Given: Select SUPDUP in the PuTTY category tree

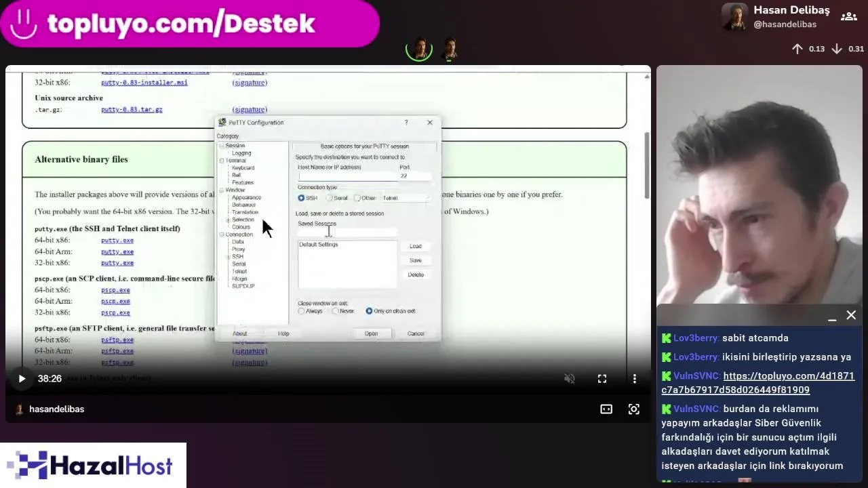Looking at the screenshot, I should click(x=243, y=287).
